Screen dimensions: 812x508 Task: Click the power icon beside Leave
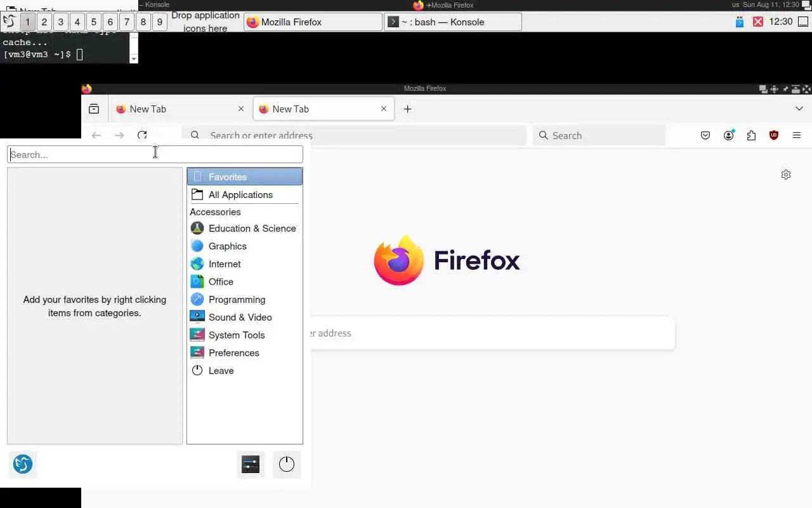(197, 371)
